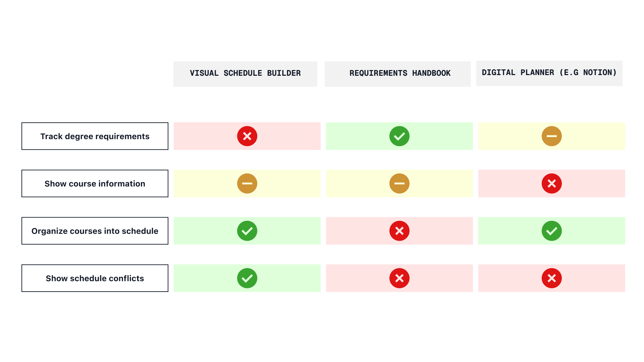Click red X for Requirements Handbook organize courses

pyautogui.click(x=399, y=231)
